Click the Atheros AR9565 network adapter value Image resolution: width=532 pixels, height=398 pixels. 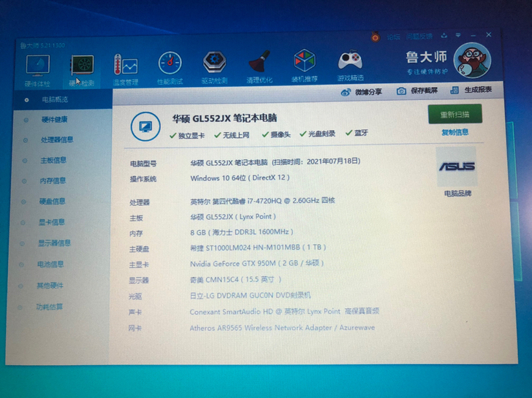click(282, 328)
